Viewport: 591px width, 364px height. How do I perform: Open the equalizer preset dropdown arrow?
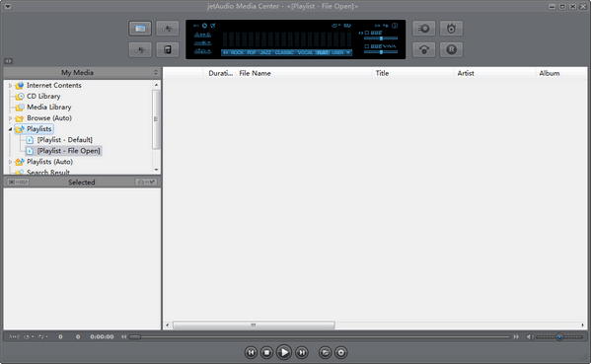point(348,52)
